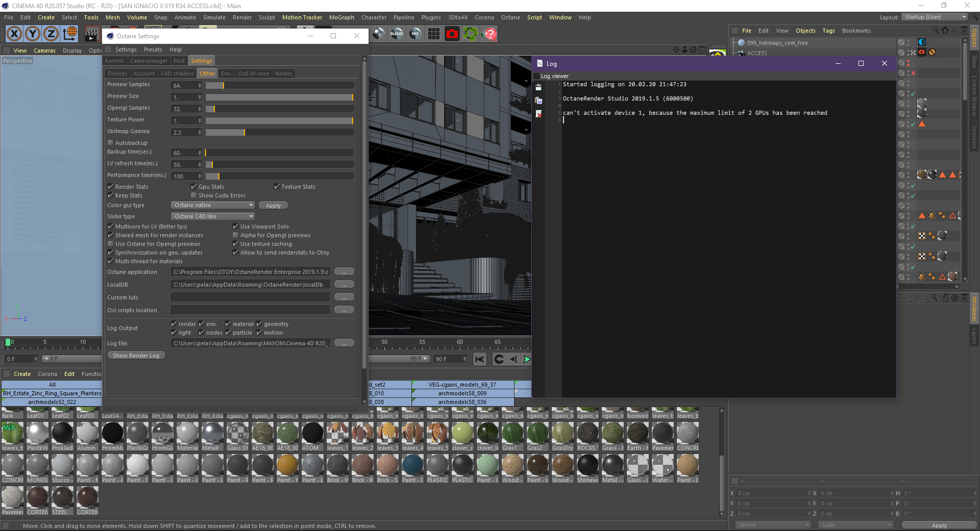Open the Layout Startup (User) dropdown
This screenshot has width=980, height=531.
pos(935,17)
